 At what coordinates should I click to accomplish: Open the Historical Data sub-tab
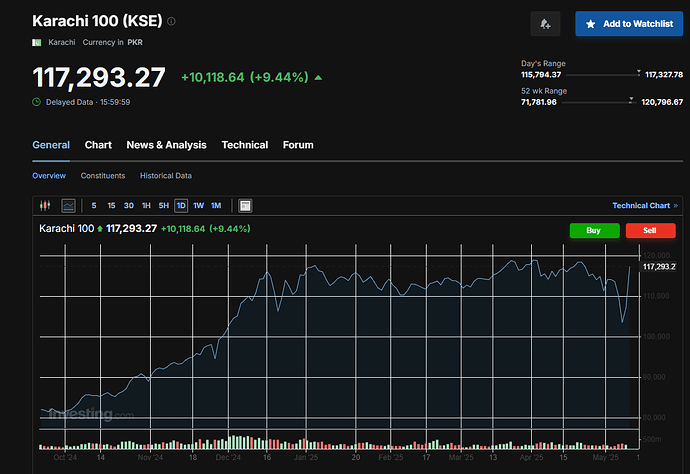[x=166, y=176]
